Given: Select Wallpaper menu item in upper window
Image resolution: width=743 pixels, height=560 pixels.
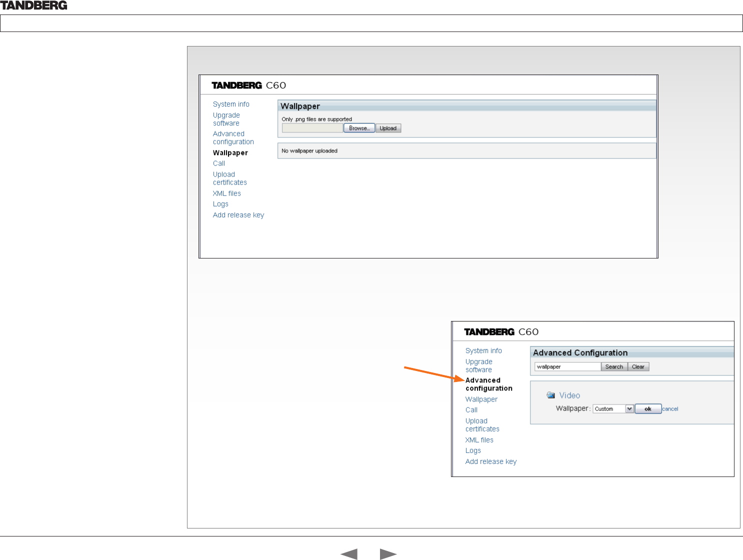Looking at the screenshot, I should click(230, 153).
